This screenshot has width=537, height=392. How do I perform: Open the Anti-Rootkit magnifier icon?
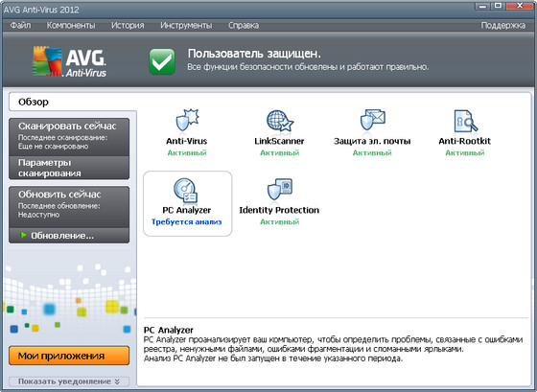click(465, 121)
